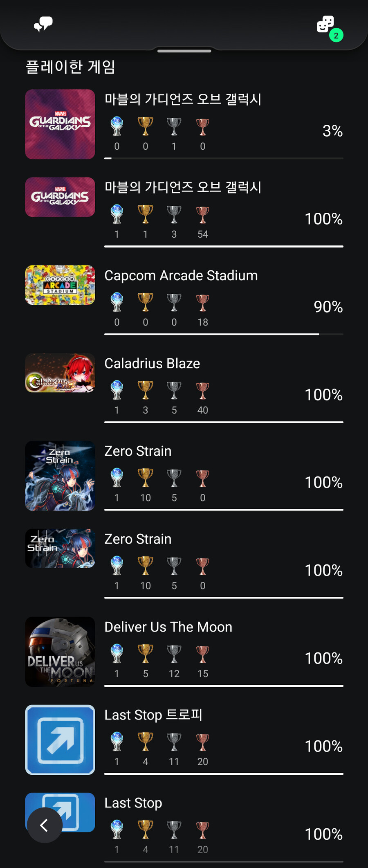Screen dimensions: 368x868
Task: Click the 90% completion percentage
Action: 328,307
